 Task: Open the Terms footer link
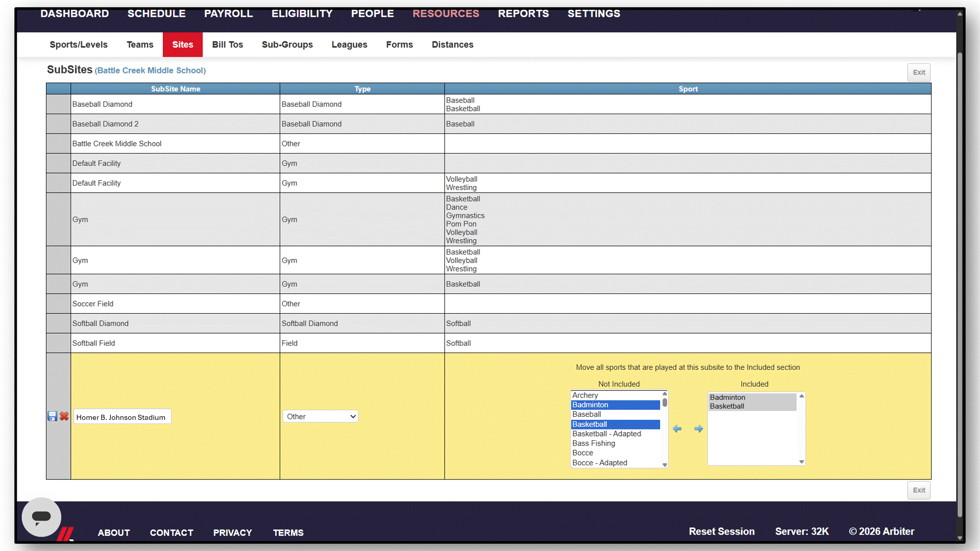pos(288,533)
